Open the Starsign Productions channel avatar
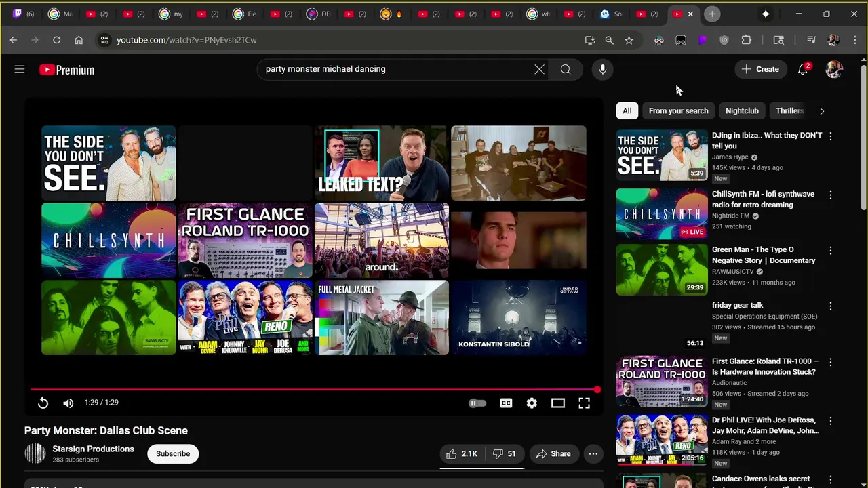 35,453
